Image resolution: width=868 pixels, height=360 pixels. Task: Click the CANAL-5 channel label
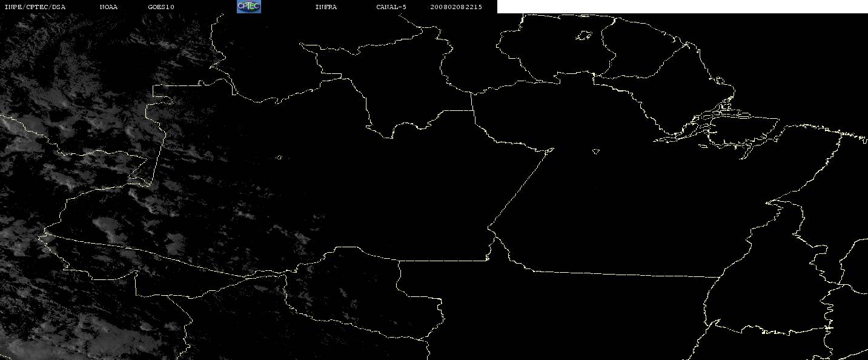(391, 7)
